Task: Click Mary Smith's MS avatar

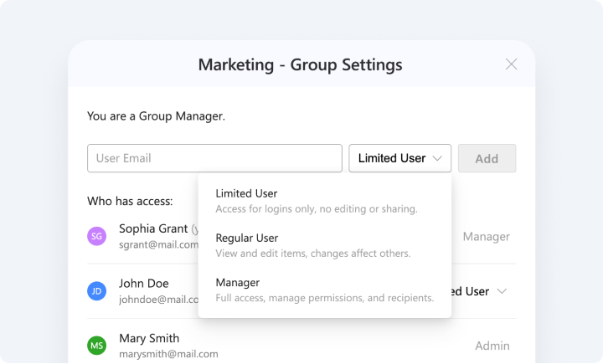Action: coord(97,346)
